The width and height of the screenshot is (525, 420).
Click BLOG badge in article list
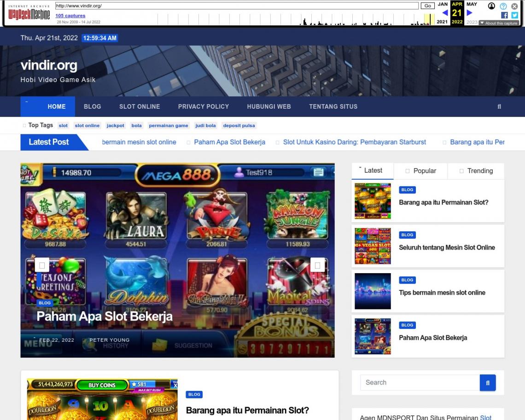pos(194,395)
